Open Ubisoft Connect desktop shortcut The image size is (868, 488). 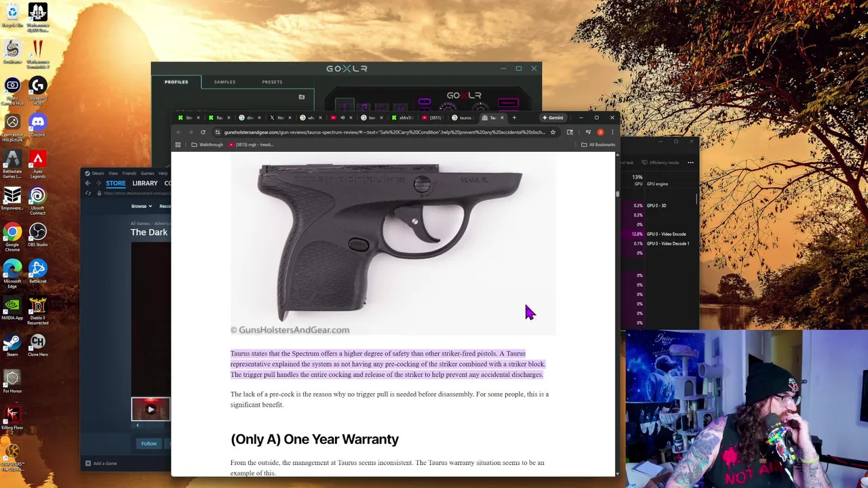[38, 201]
